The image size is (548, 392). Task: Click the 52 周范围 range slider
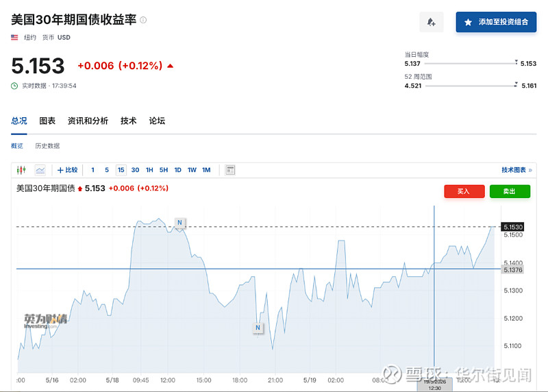(471, 86)
